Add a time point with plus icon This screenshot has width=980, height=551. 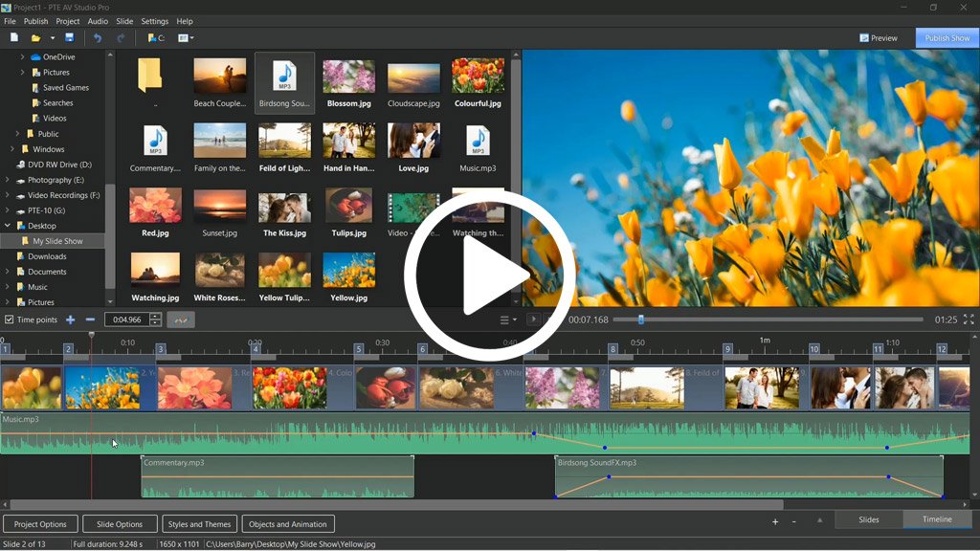click(x=70, y=320)
